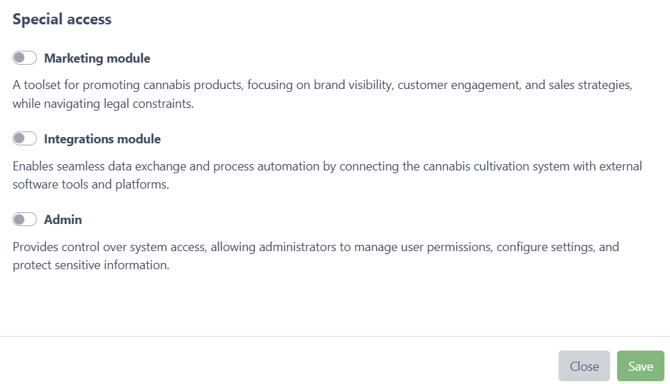
Task: Select the Integrations module label text
Action: 102,139
